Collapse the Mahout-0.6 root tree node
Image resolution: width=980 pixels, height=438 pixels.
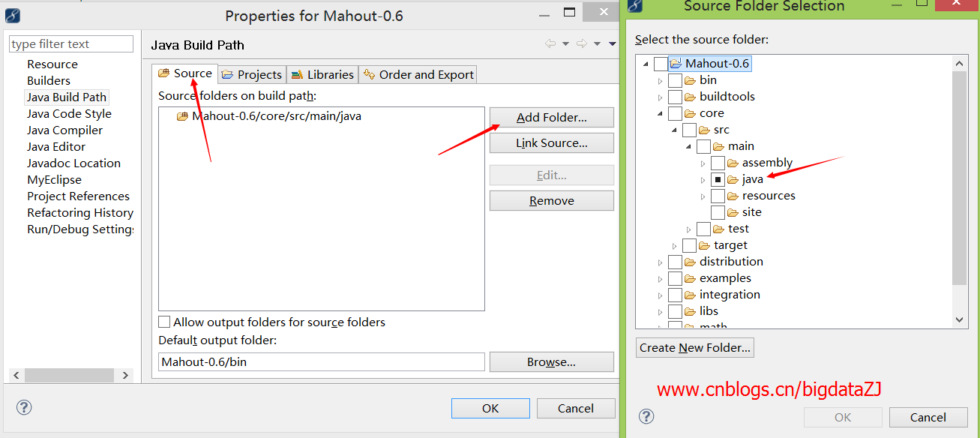click(x=646, y=64)
